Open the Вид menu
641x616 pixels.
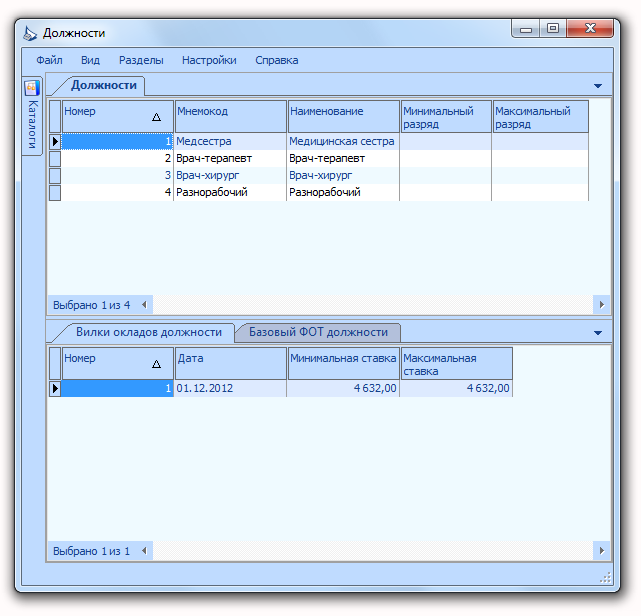[x=90, y=60]
